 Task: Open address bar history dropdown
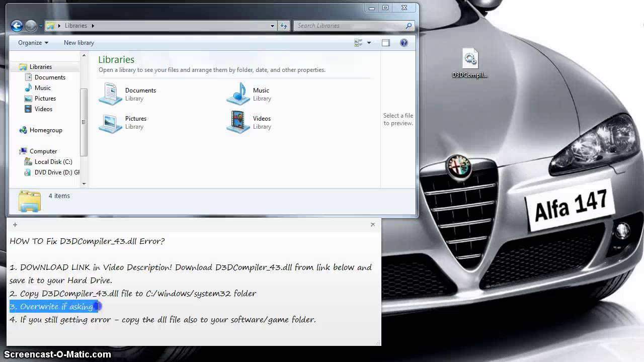272,26
